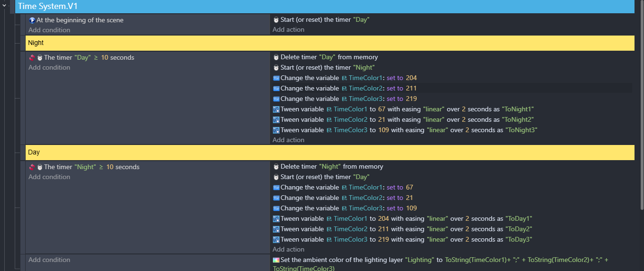The image size is (644, 271).
Task: Click the tween icon on the "ToNight1" action
Action: point(276,109)
